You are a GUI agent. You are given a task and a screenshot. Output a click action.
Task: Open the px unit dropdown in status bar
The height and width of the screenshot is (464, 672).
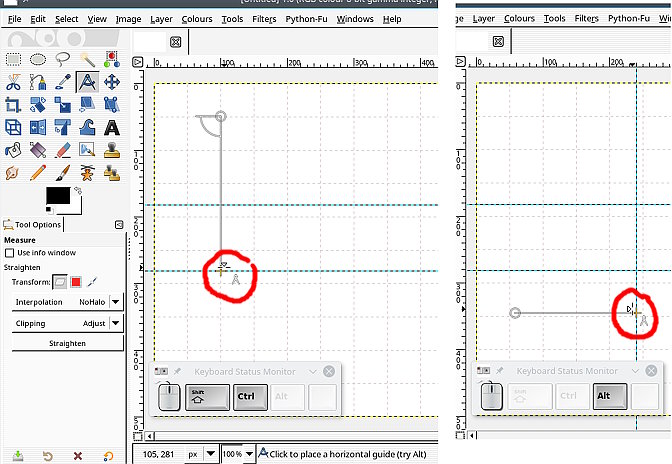210,453
